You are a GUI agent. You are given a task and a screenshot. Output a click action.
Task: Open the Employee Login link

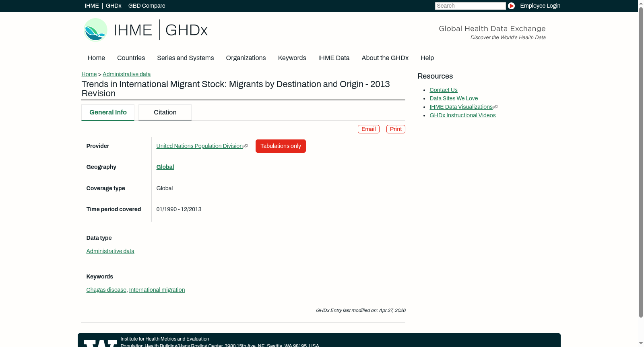coord(540,6)
